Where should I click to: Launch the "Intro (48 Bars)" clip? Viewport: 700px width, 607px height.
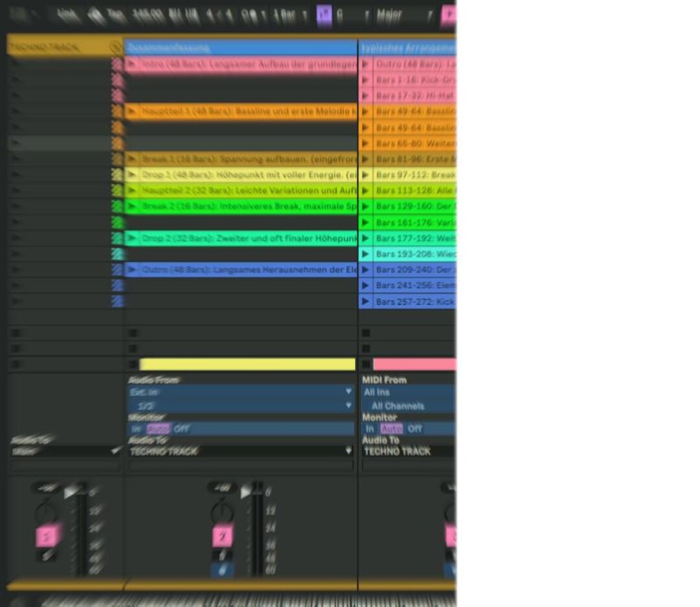(x=133, y=64)
